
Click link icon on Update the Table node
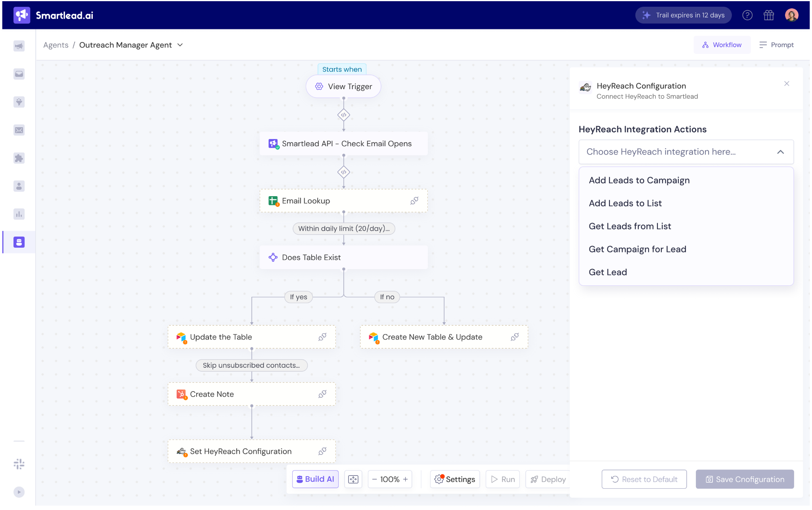(x=322, y=337)
